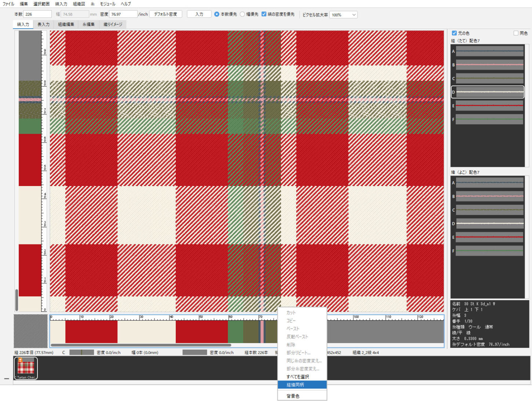Switch to the 織りイメージ tab
The height and width of the screenshot is (401, 532).
tap(113, 24)
